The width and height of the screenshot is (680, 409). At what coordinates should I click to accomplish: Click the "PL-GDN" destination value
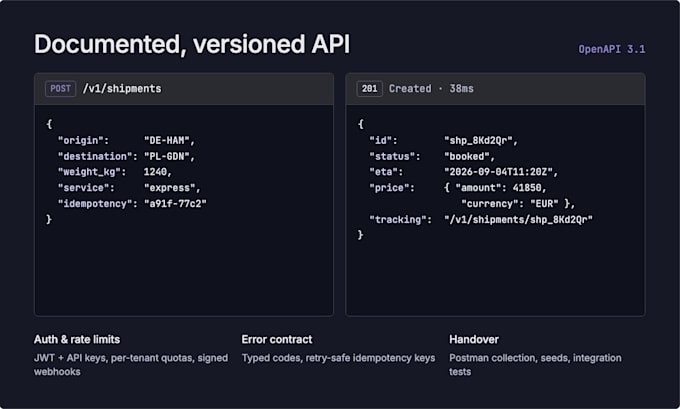169,156
